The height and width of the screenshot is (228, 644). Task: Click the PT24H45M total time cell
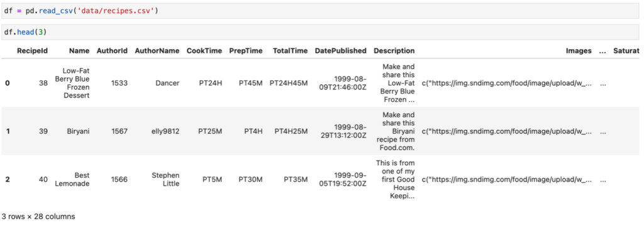pyautogui.click(x=289, y=83)
